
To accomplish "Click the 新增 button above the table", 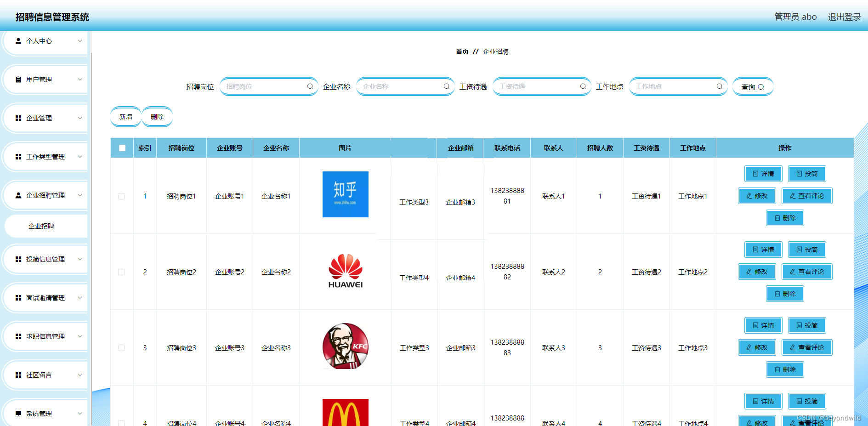I will [125, 116].
